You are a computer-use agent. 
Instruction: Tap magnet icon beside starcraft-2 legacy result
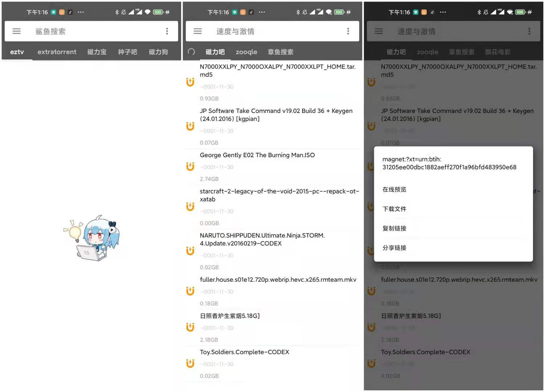click(x=190, y=207)
